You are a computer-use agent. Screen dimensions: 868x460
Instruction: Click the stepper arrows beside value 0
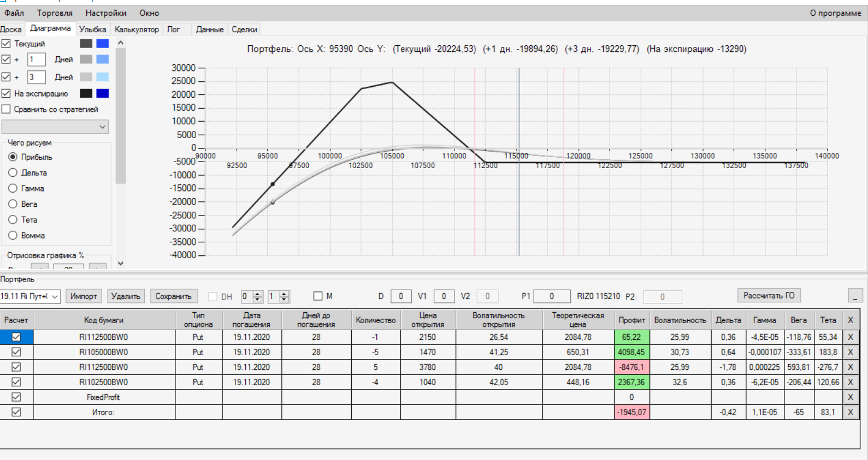[x=258, y=296]
